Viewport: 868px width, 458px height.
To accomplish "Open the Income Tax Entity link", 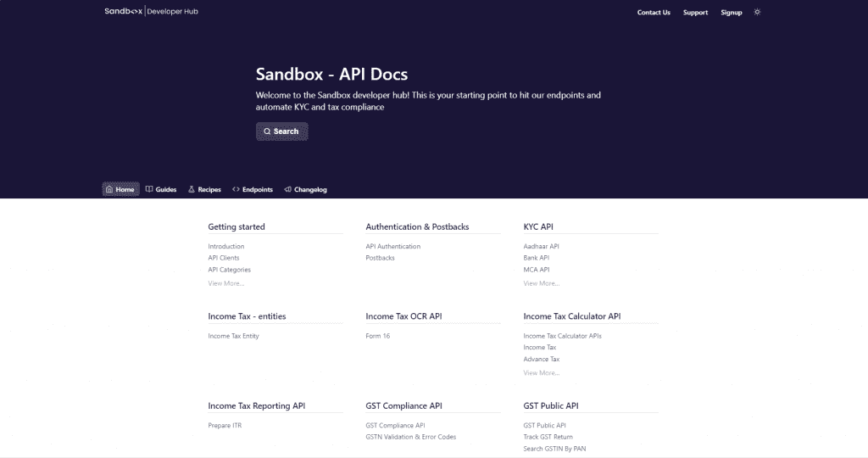I will point(234,336).
